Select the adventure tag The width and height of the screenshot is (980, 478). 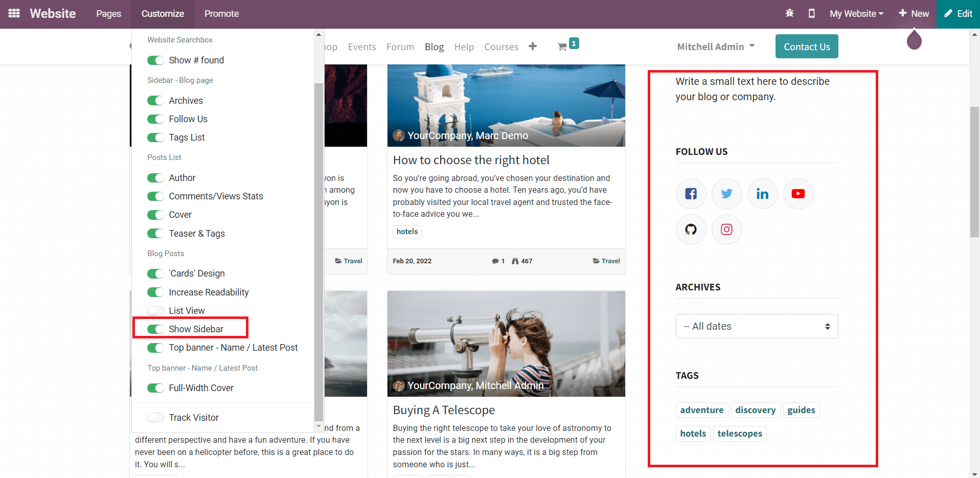(x=702, y=410)
